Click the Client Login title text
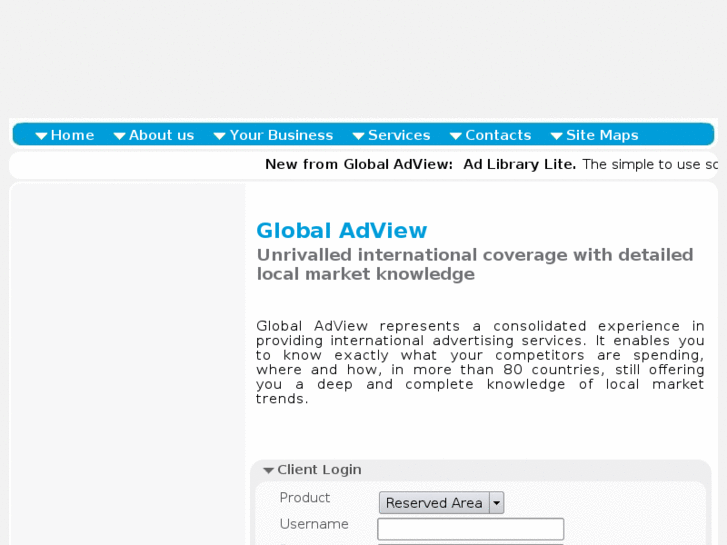Image resolution: width=727 pixels, height=545 pixels. 319,469
